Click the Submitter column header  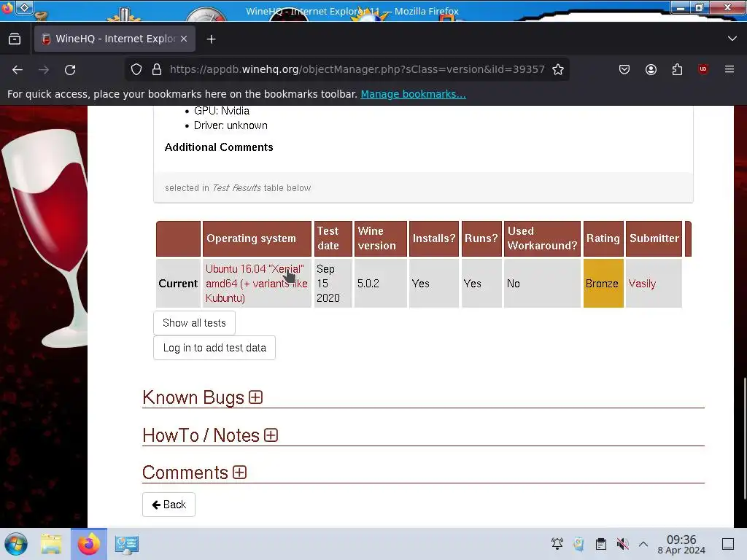point(654,238)
